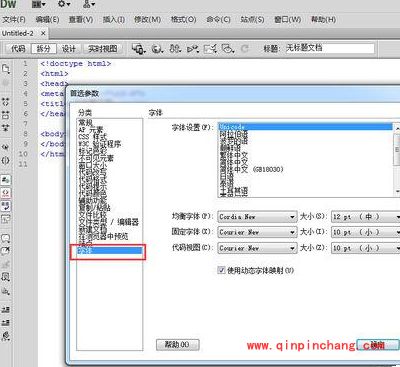Open the 插入(I) menu
Viewport: 400px width, 367px height.
114,20
